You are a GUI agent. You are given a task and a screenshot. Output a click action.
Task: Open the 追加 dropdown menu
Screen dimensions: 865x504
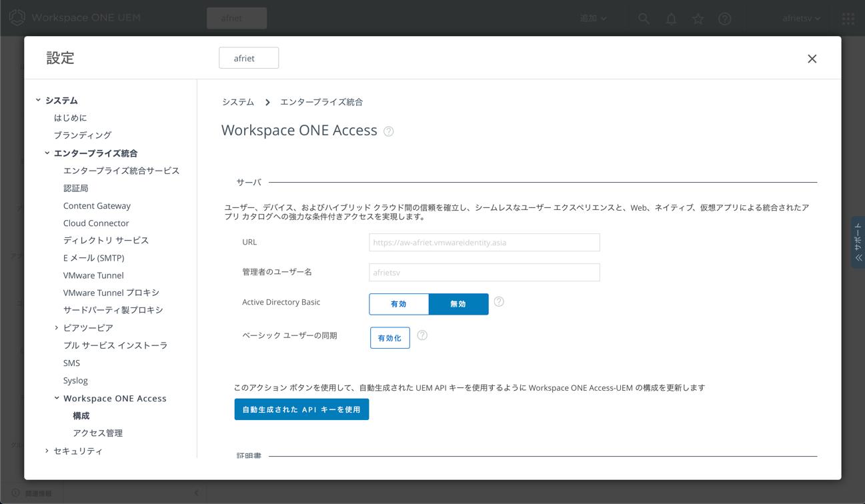pos(593,19)
